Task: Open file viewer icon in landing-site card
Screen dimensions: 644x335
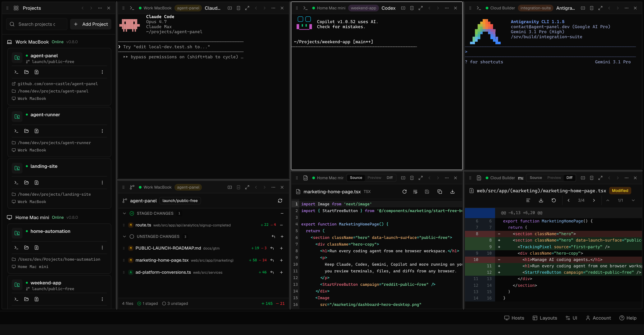Action: click(37, 183)
